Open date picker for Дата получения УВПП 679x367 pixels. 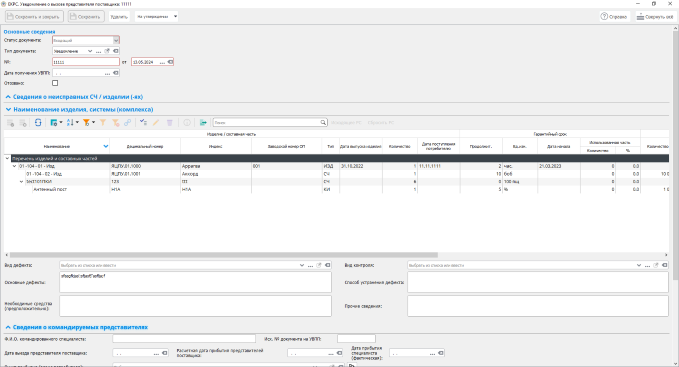click(x=107, y=73)
